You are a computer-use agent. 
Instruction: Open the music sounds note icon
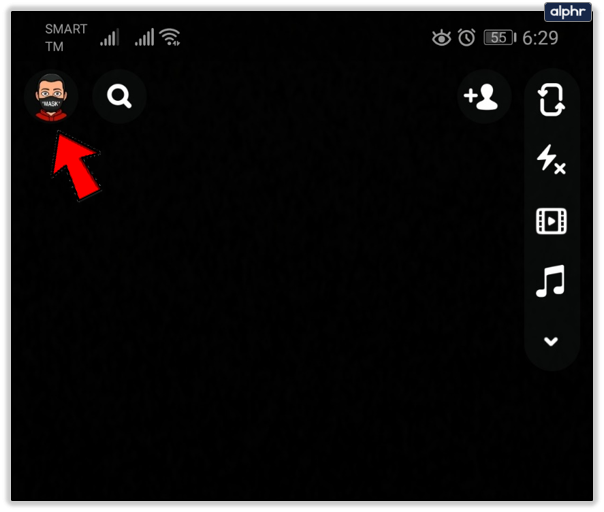550,281
